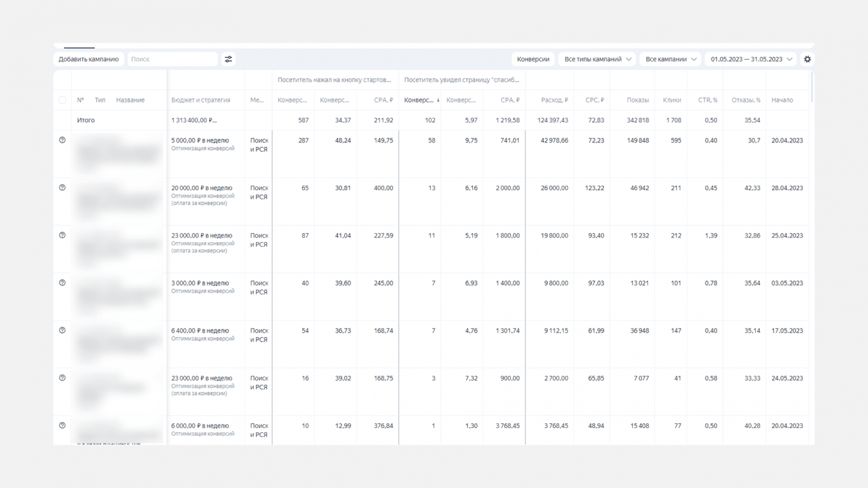Sort by the 'Клики' column header
Viewport: 868px width, 488px height.
(672, 100)
